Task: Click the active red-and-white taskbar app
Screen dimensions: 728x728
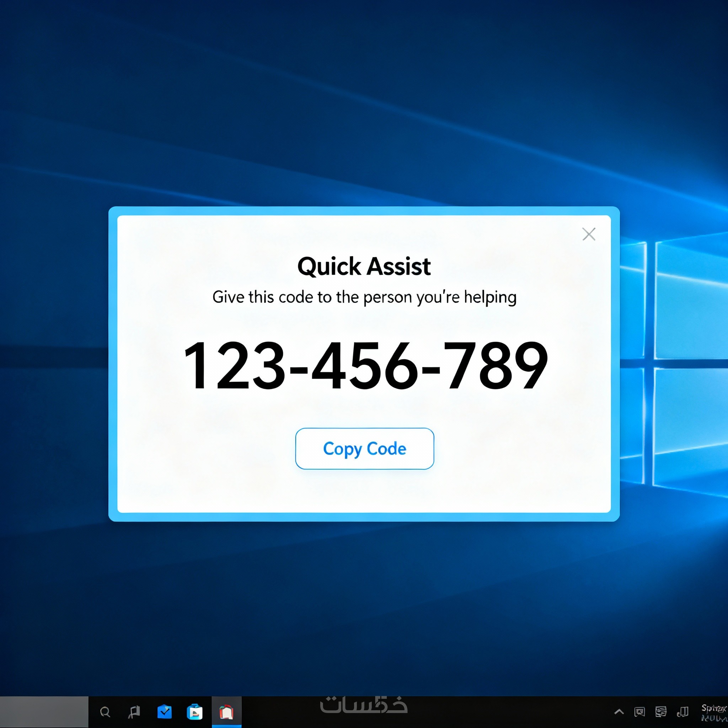Action: (x=226, y=712)
